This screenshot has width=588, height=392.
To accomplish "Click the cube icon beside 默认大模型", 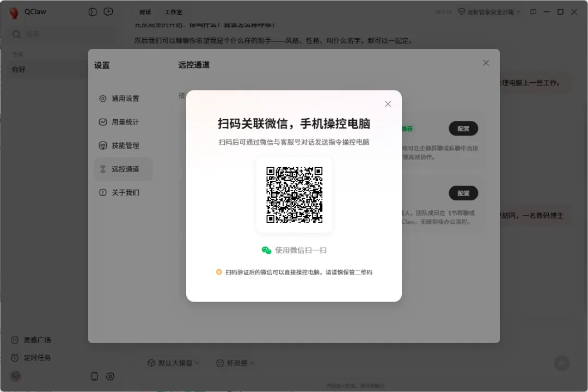I will click(x=151, y=363).
